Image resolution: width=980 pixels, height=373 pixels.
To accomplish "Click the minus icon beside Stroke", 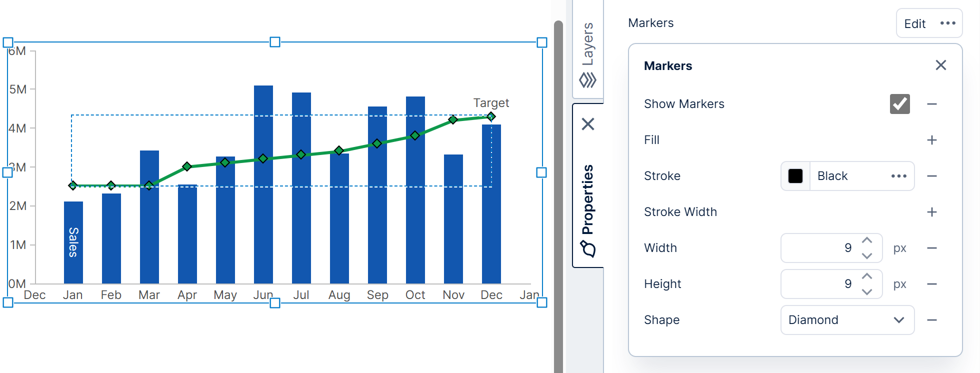I will point(931,176).
